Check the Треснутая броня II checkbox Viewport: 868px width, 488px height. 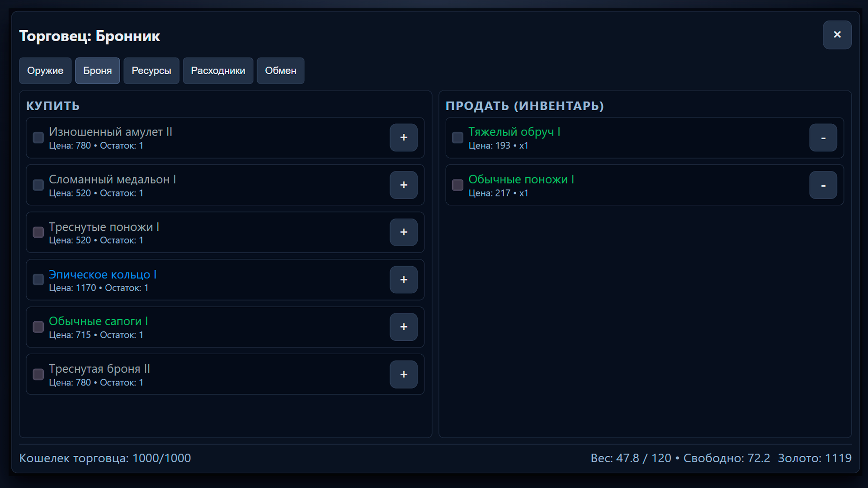(x=38, y=374)
